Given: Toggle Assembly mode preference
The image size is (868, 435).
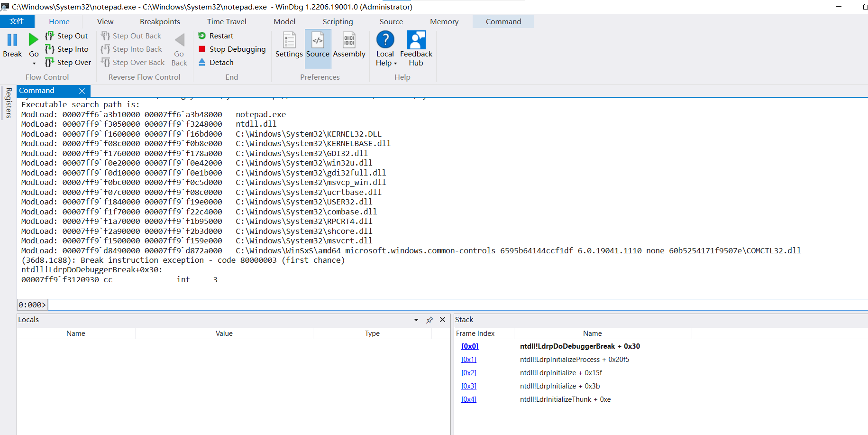Looking at the screenshot, I should (349, 45).
